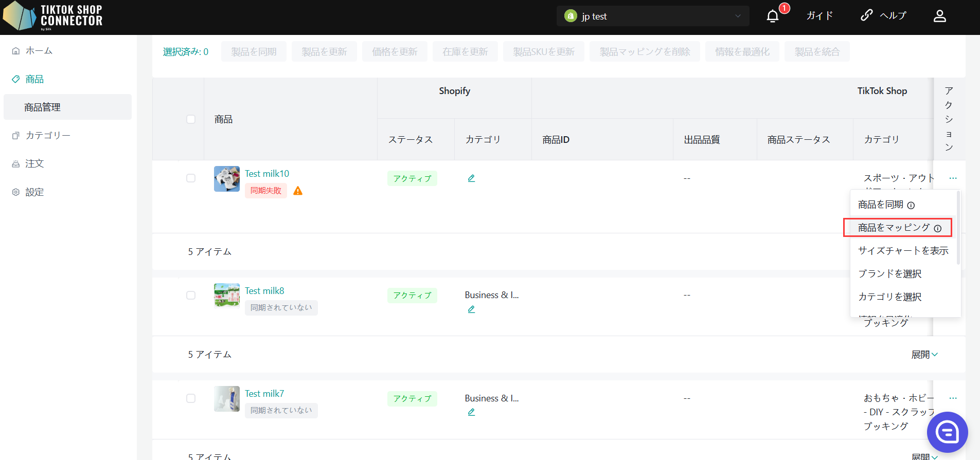
Task: Click the 商品ステータス column header
Action: tap(799, 140)
